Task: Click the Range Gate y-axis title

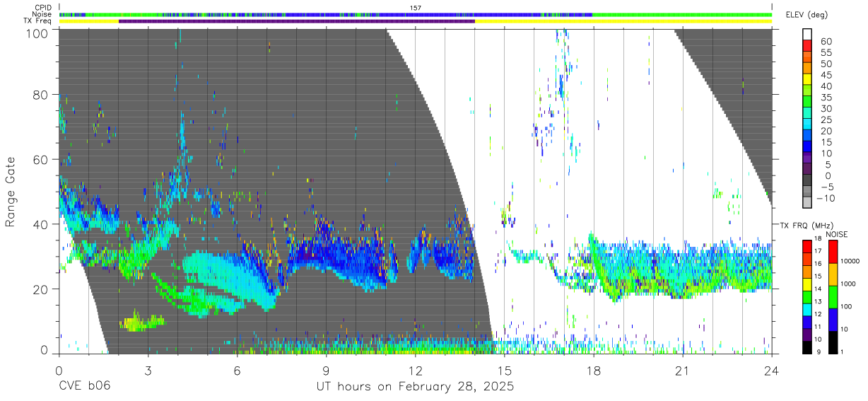Action: point(11,192)
